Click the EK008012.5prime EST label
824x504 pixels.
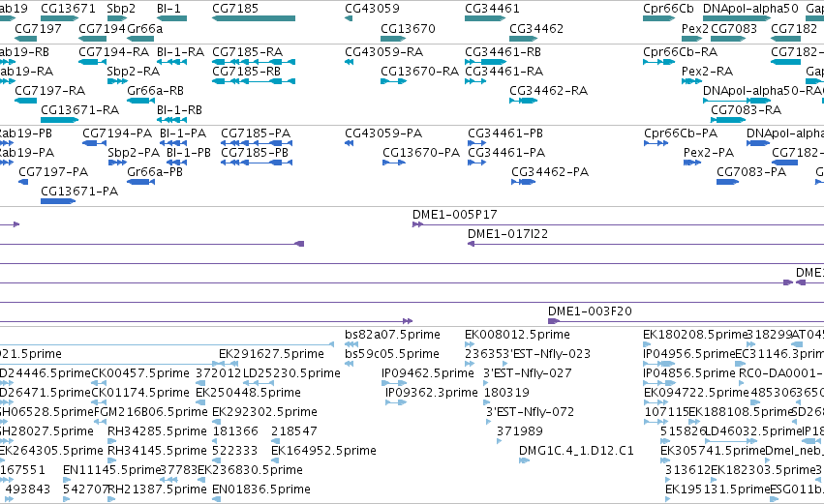point(518,335)
